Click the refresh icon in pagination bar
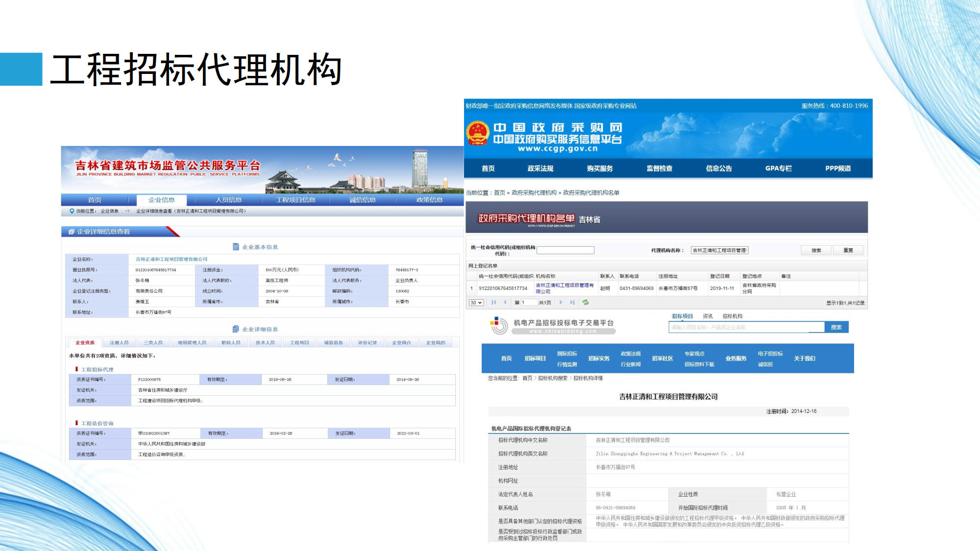The image size is (980, 551). (x=585, y=302)
